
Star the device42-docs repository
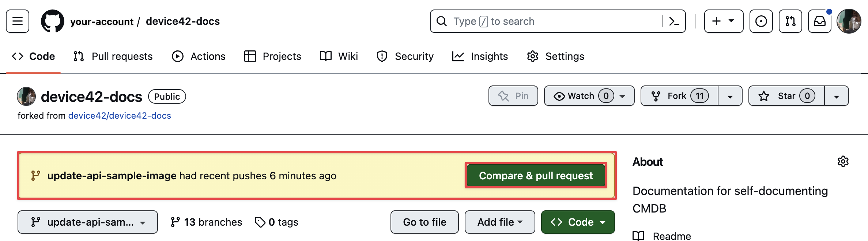pyautogui.click(x=786, y=96)
